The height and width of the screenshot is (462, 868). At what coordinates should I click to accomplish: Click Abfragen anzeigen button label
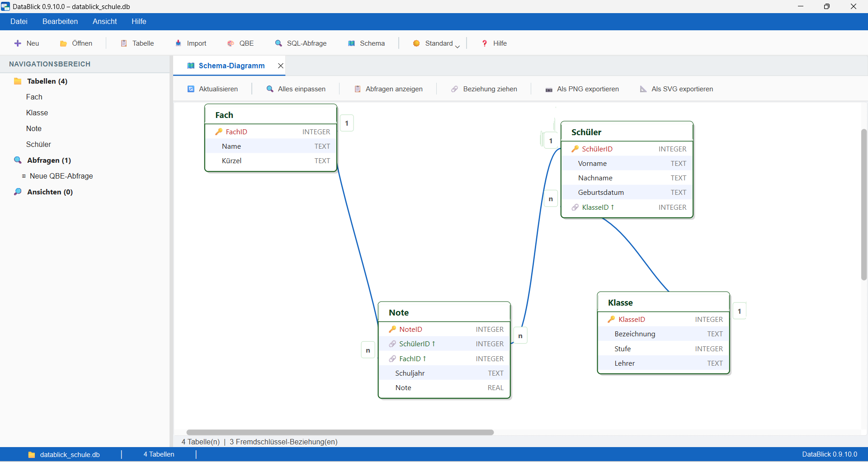tap(394, 89)
